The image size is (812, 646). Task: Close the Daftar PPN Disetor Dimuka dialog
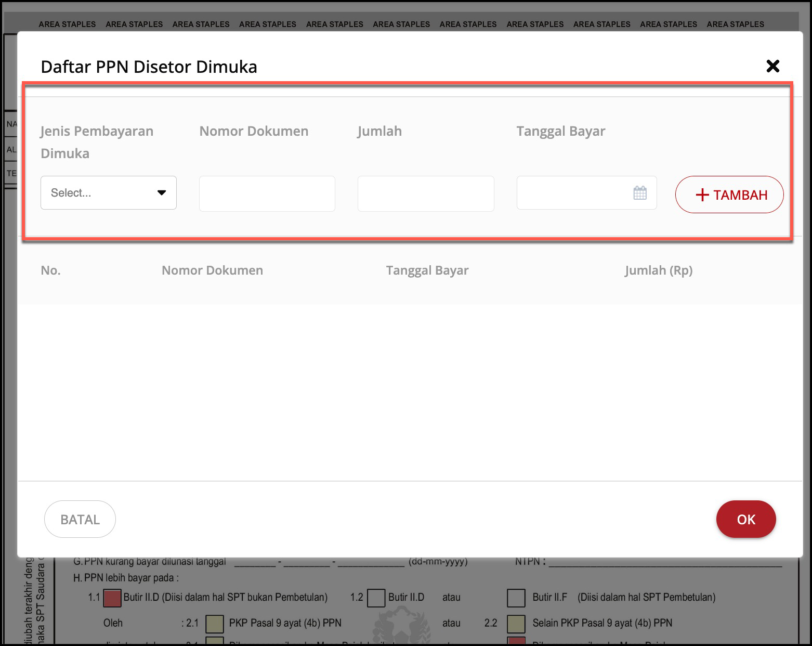pos(772,66)
